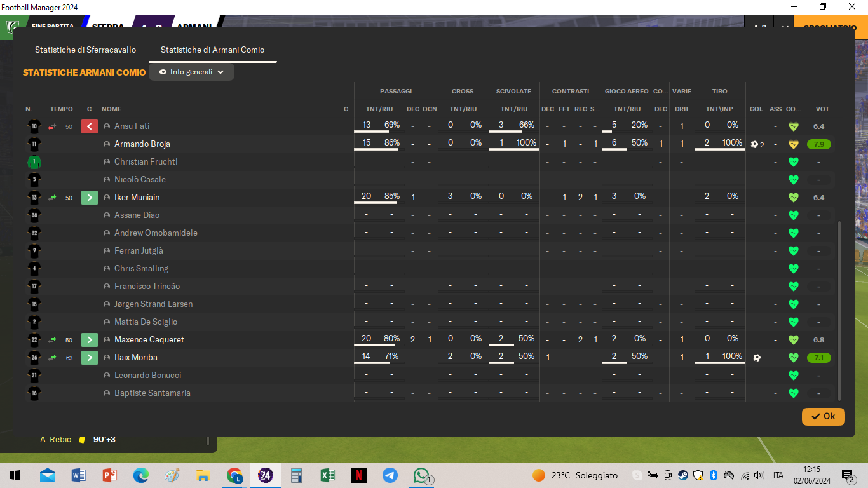Click the red substitution arrow for Ansu Fati
Screen dimensions: 868x488
[90, 126]
